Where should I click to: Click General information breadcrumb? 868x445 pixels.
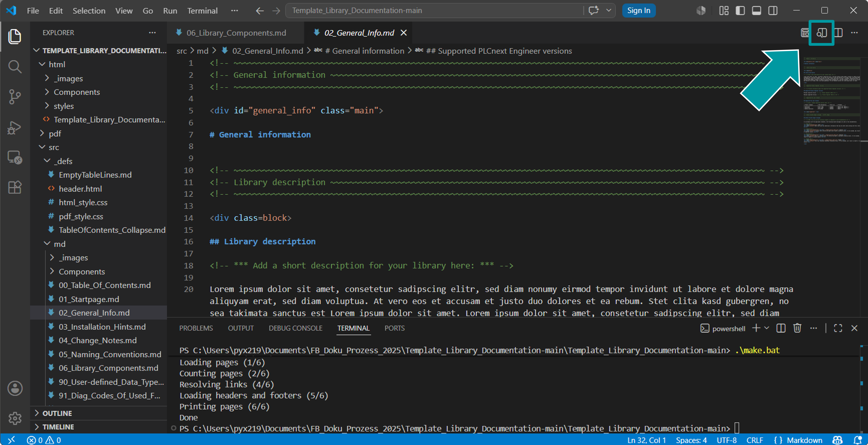coord(365,51)
